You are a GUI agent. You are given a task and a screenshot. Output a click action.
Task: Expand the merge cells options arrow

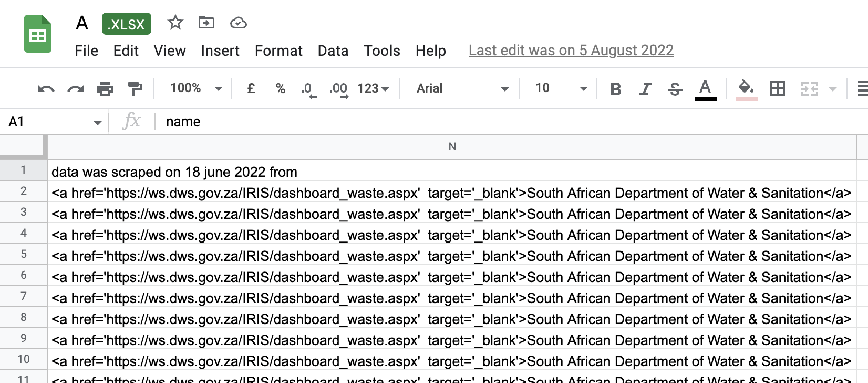(832, 89)
